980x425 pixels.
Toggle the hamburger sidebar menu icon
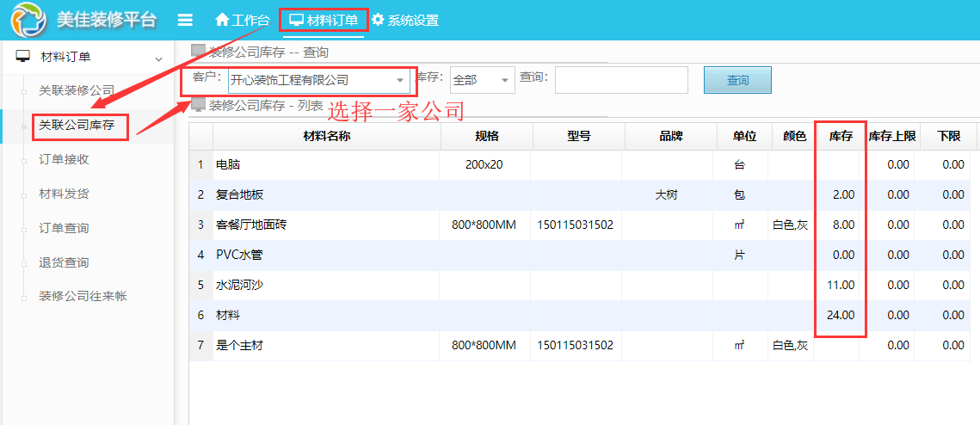[185, 20]
